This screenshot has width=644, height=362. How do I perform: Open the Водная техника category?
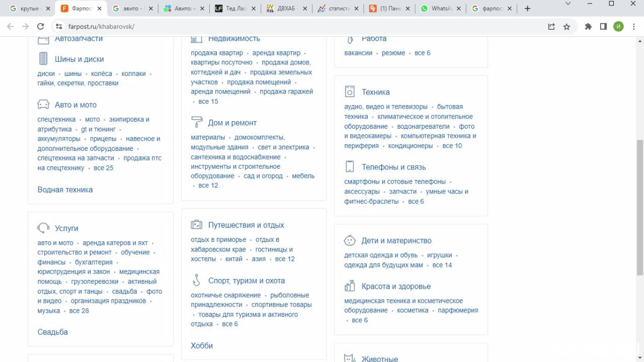(65, 190)
